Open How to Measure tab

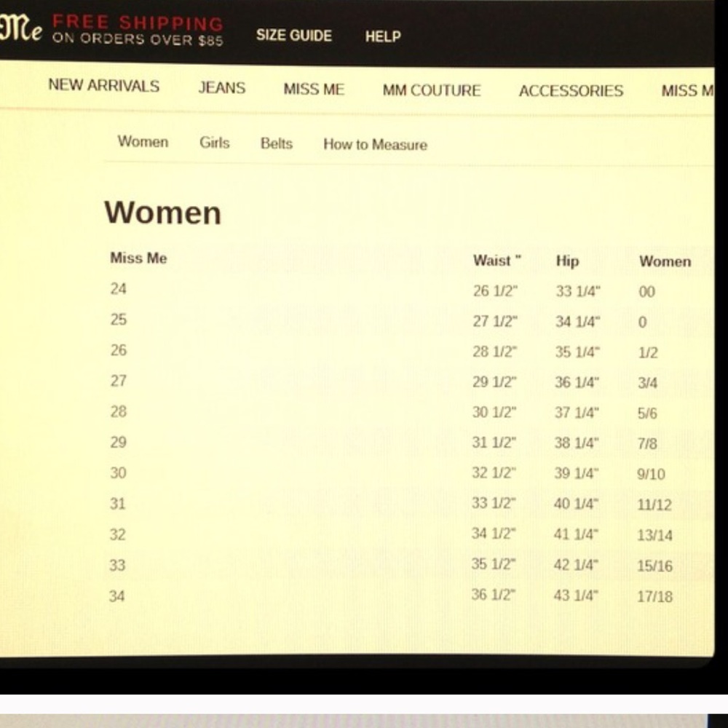375,144
